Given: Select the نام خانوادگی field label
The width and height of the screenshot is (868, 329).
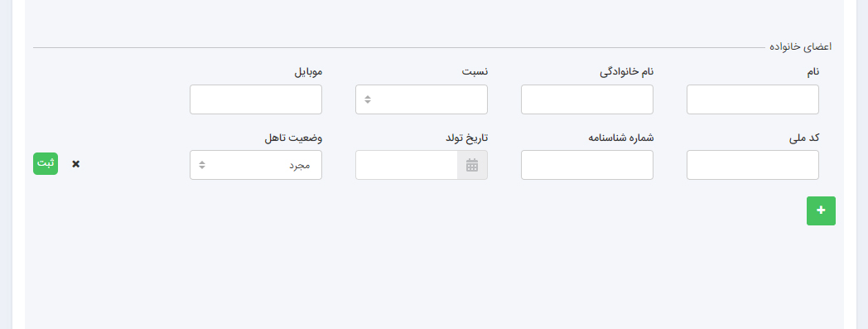Looking at the screenshot, I should [627, 72].
